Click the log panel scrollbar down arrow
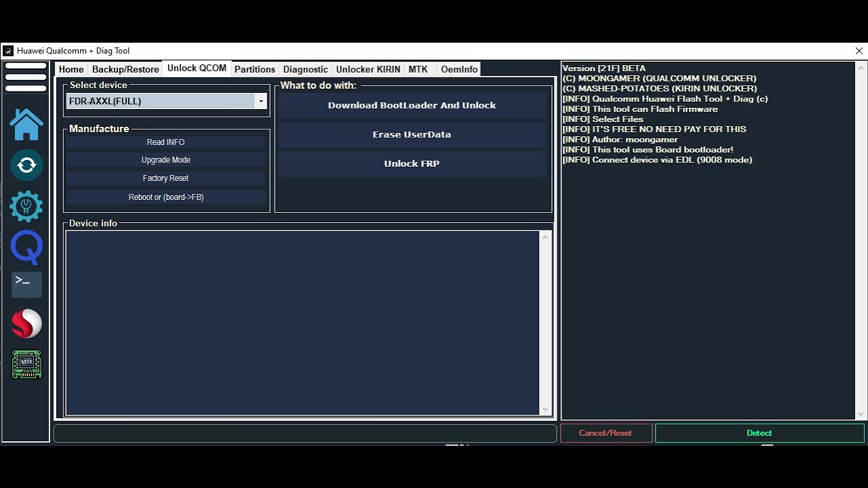 click(862, 414)
